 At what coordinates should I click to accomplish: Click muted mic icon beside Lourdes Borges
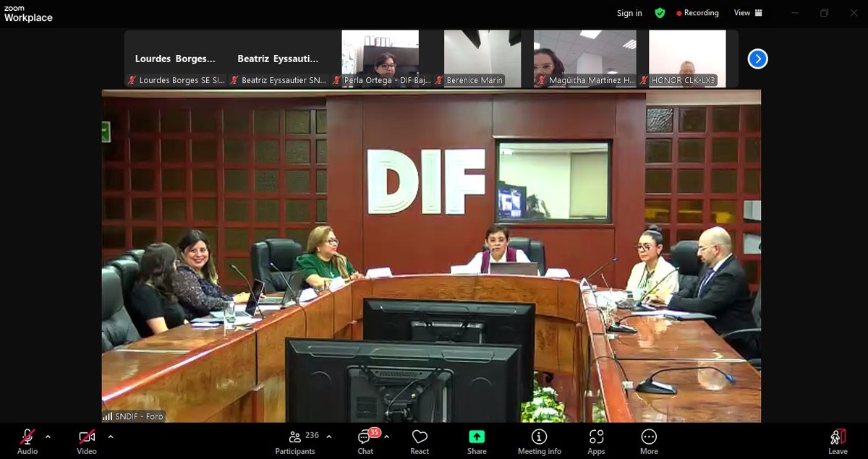132,80
